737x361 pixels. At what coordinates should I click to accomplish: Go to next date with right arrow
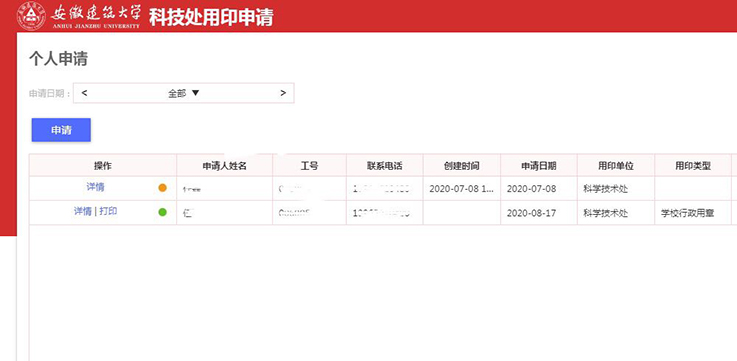(283, 93)
